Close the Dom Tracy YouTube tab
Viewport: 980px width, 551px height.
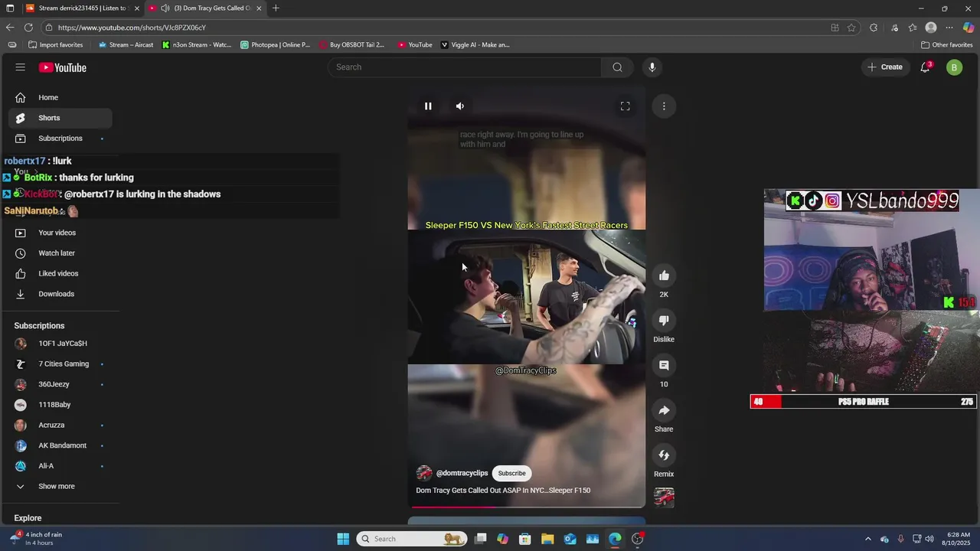259,8
